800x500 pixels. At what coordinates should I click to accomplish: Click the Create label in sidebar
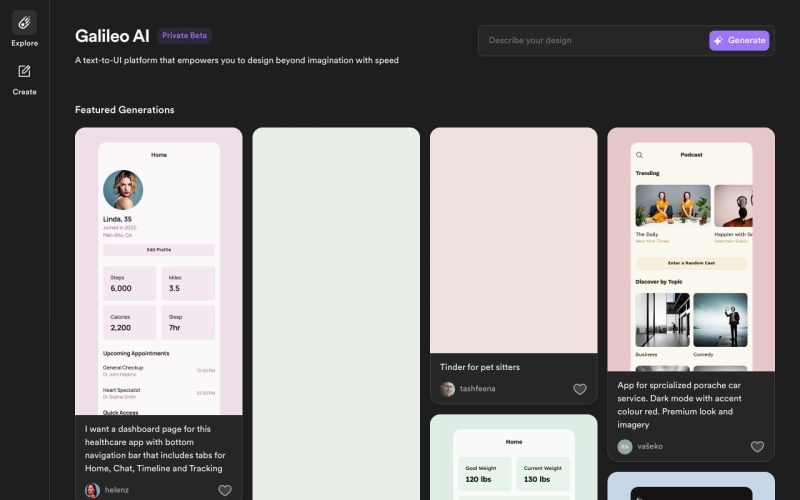point(24,92)
